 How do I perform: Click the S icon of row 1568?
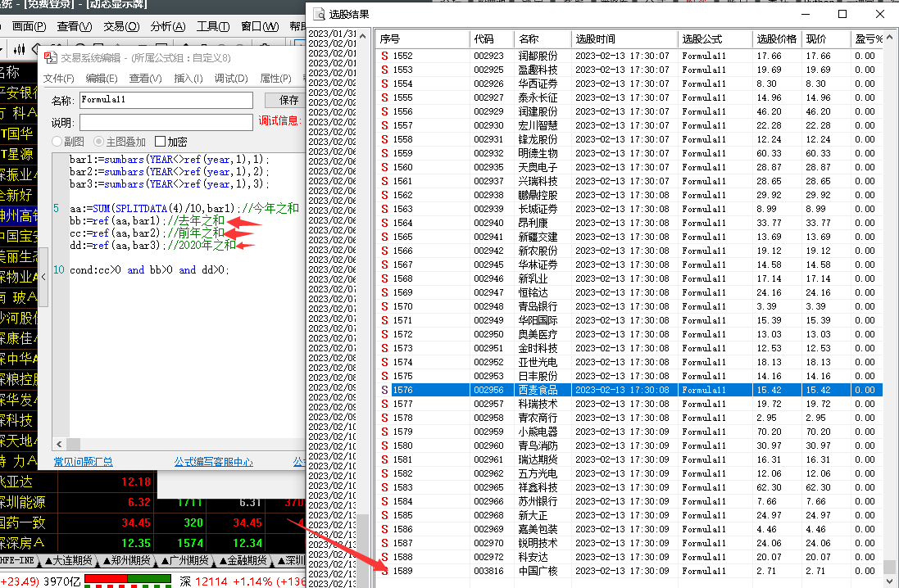coord(384,278)
